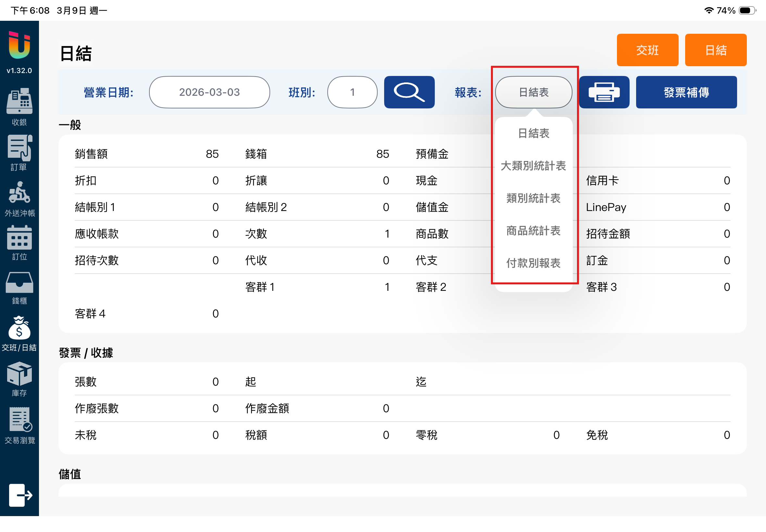Open the 班別 shift selector
Image resolution: width=766 pixels, height=532 pixels.
click(x=352, y=92)
